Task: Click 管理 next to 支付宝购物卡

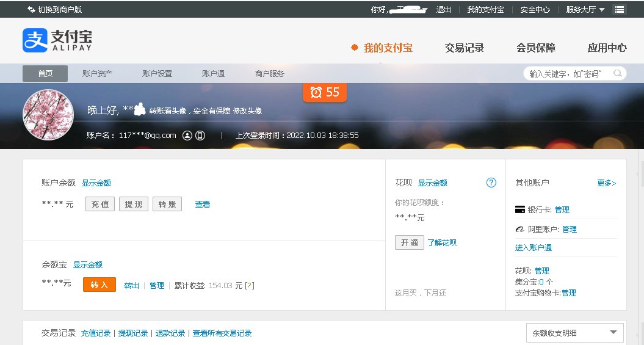Action: 570,293
